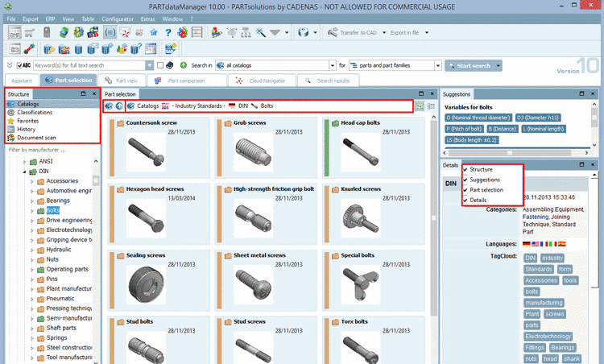Click the Keyword(s) full text search field
The height and width of the screenshot is (364, 604).
coord(89,65)
